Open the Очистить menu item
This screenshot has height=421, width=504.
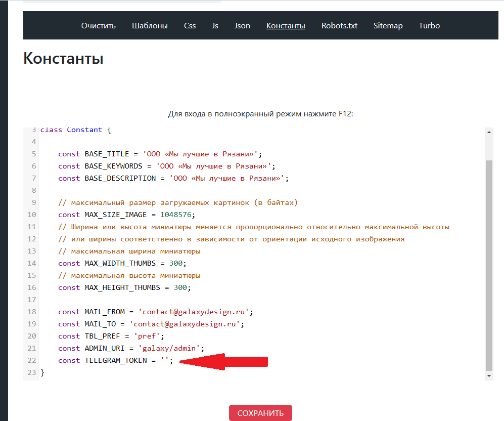[x=99, y=26]
